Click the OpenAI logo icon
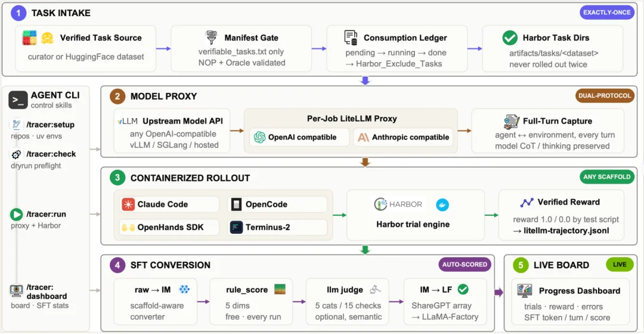Screen dimensions: 644x334 [x=259, y=137]
